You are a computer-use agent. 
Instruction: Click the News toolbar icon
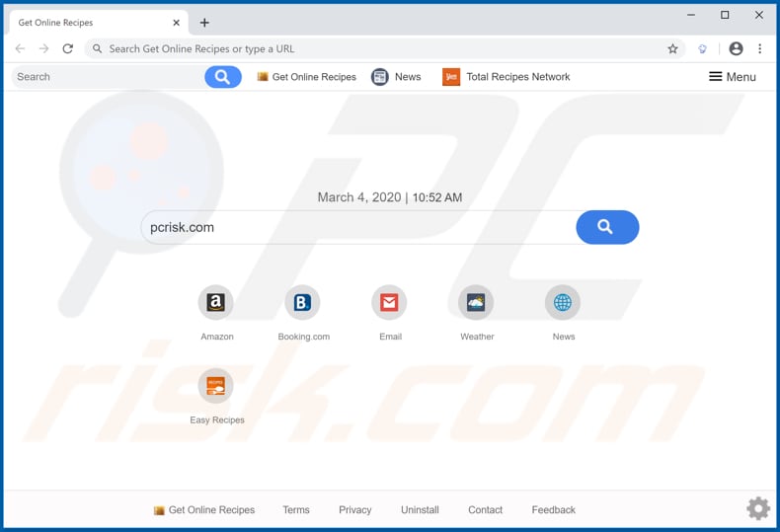[380, 77]
